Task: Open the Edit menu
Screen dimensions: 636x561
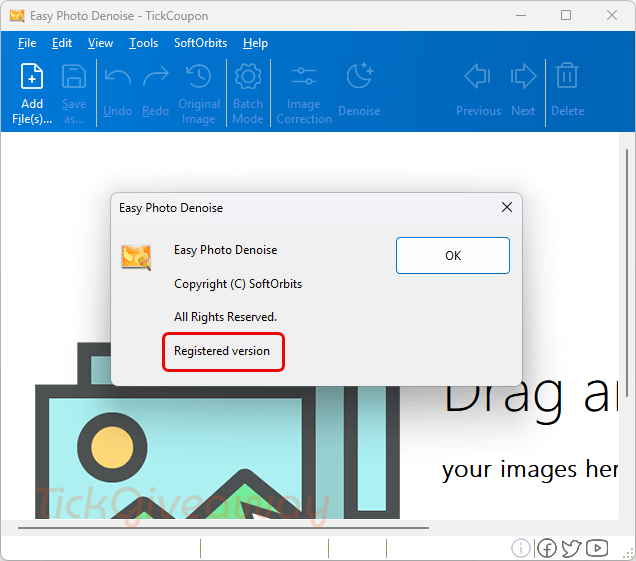Action: [x=62, y=43]
